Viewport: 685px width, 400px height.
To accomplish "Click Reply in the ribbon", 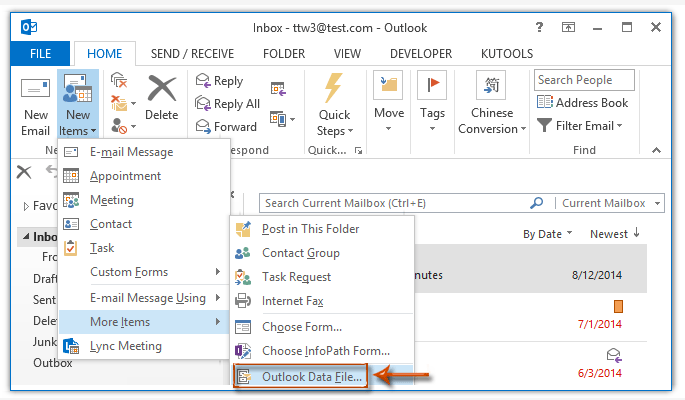I will tap(219, 81).
